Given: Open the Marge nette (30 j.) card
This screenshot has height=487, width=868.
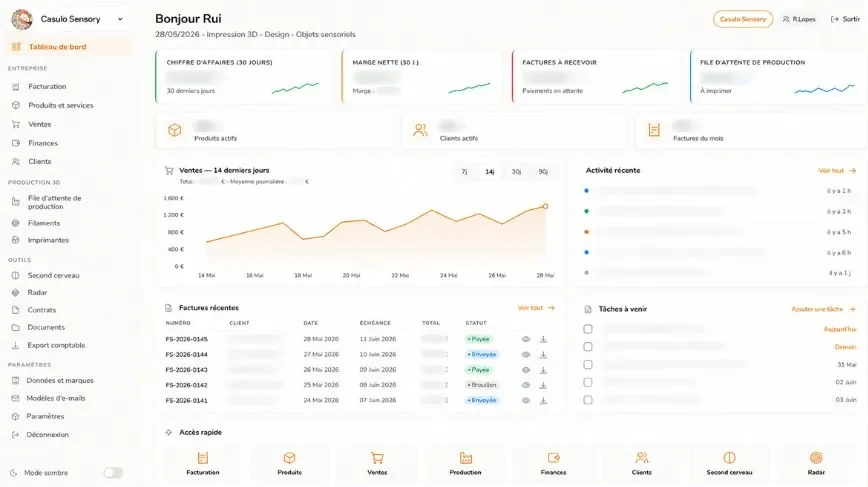Looking at the screenshot, I should point(422,76).
